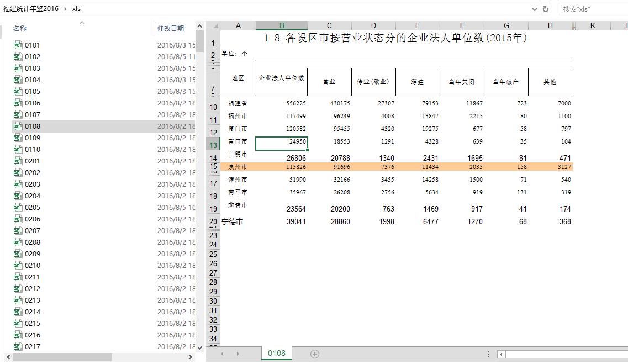
Task: Select cell B13 containing 24950
Action: point(282,142)
